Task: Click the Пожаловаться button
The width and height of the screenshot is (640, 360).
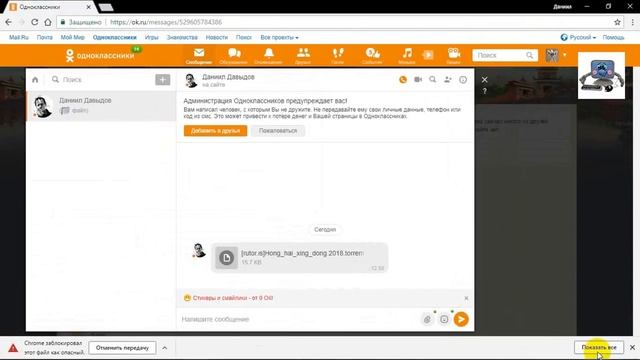Action: pos(278,131)
